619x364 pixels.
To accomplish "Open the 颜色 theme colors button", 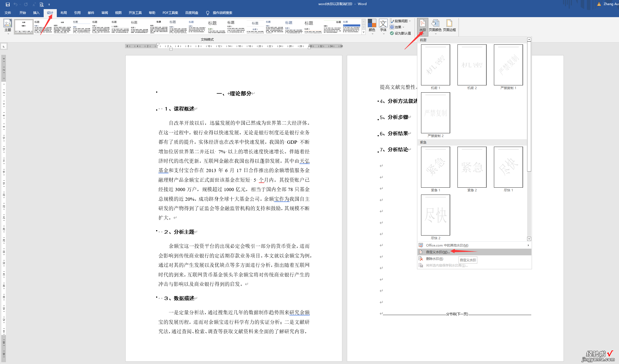I will coord(372,26).
